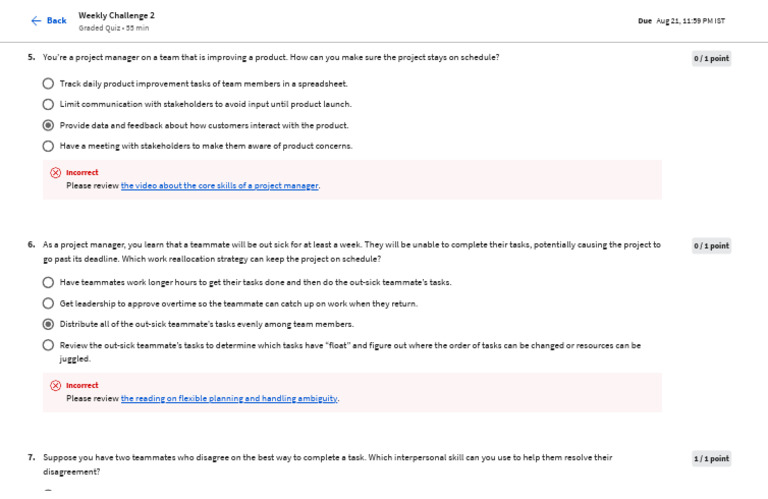
Task: Click the 0/1 point badge for question 6
Action: coord(711,246)
